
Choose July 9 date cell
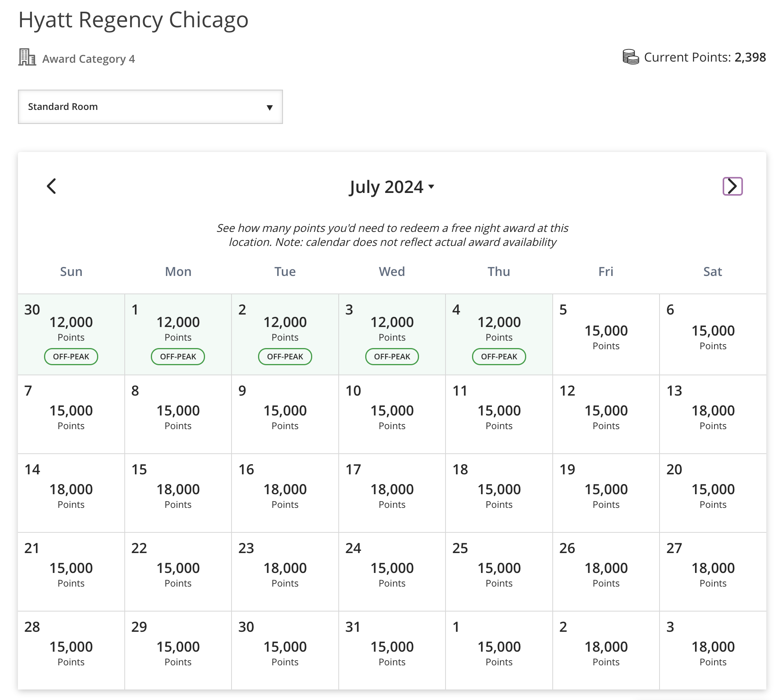(x=285, y=414)
